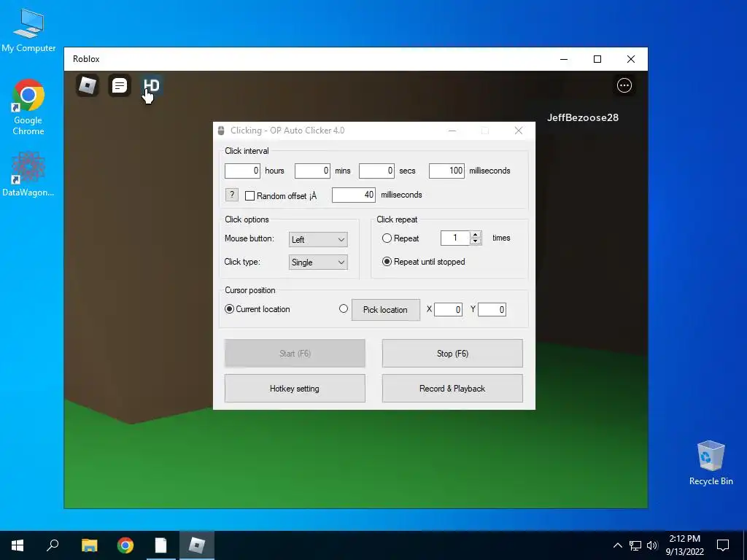Click the Start (F6) button
Image resolution: width=747 pixels, height=560 pixels.
pos(295,354)
